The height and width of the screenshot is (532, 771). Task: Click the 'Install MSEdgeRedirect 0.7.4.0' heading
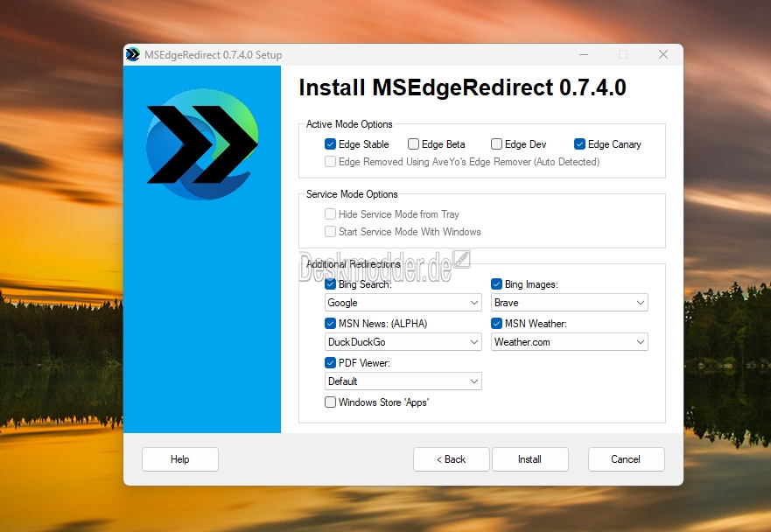click(462, 88)
